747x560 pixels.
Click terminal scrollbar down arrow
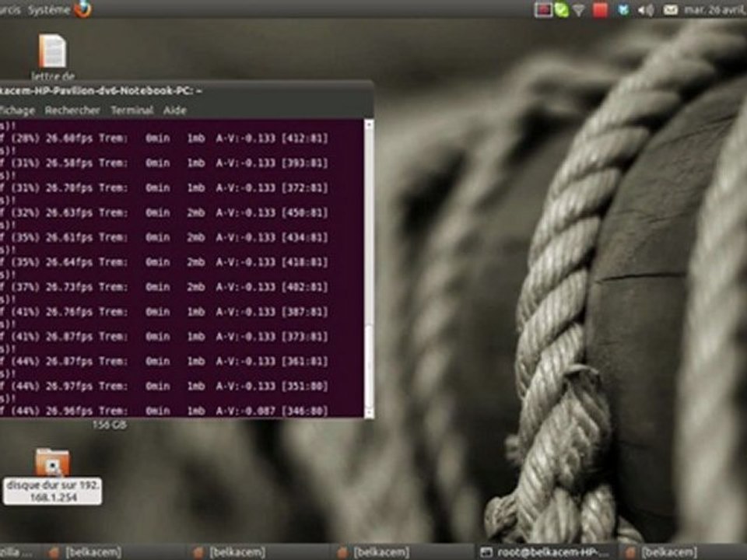(x=369, y=412)
